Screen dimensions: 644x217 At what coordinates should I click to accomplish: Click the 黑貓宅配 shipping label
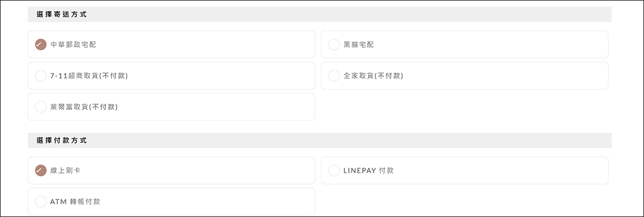[358, 45]
